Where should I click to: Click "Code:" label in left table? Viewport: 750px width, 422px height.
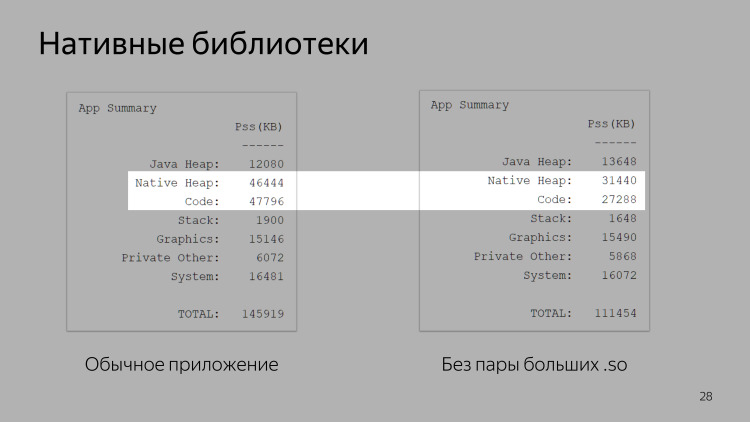[x=202, y=201]
